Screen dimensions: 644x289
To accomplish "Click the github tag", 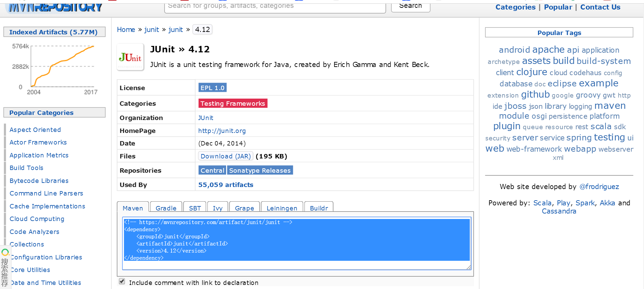I will (x=535, y=95).
